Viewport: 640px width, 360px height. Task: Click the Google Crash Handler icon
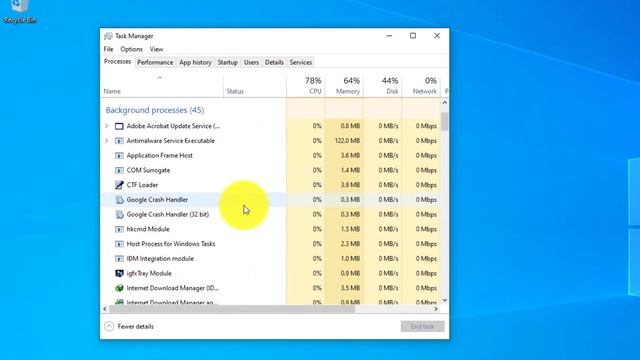pos(119,200)
